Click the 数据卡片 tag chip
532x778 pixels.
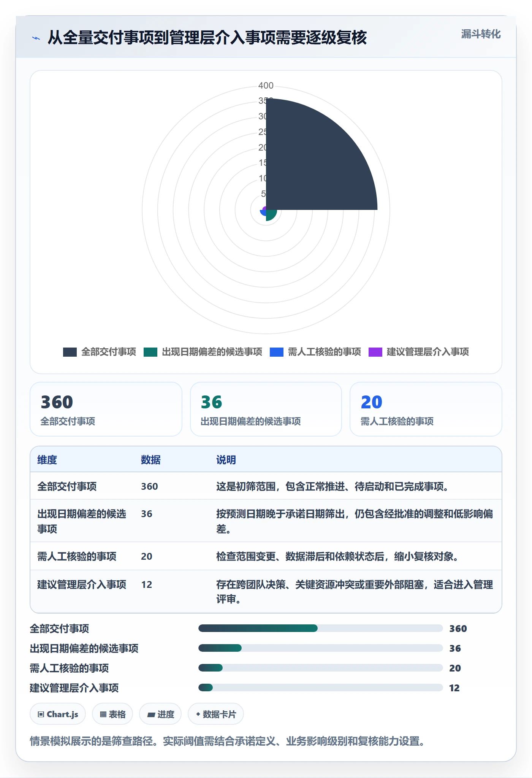tap(216, 714)
